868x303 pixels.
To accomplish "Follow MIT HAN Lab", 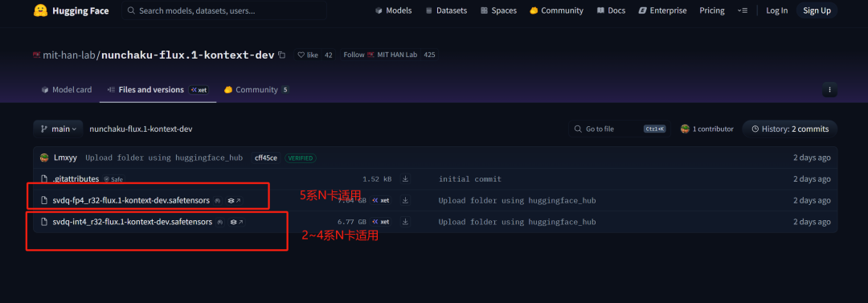I will (x=380, y=55).
